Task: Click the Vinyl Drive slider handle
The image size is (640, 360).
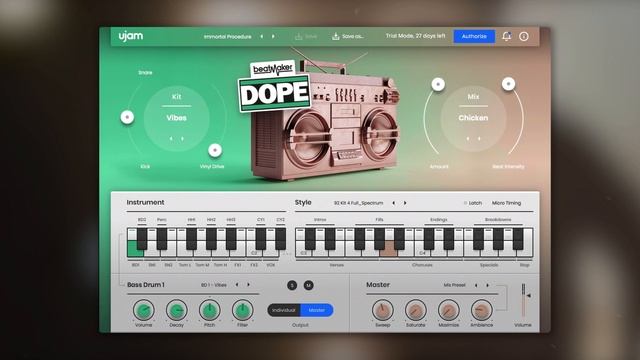Action: point(215,150)
